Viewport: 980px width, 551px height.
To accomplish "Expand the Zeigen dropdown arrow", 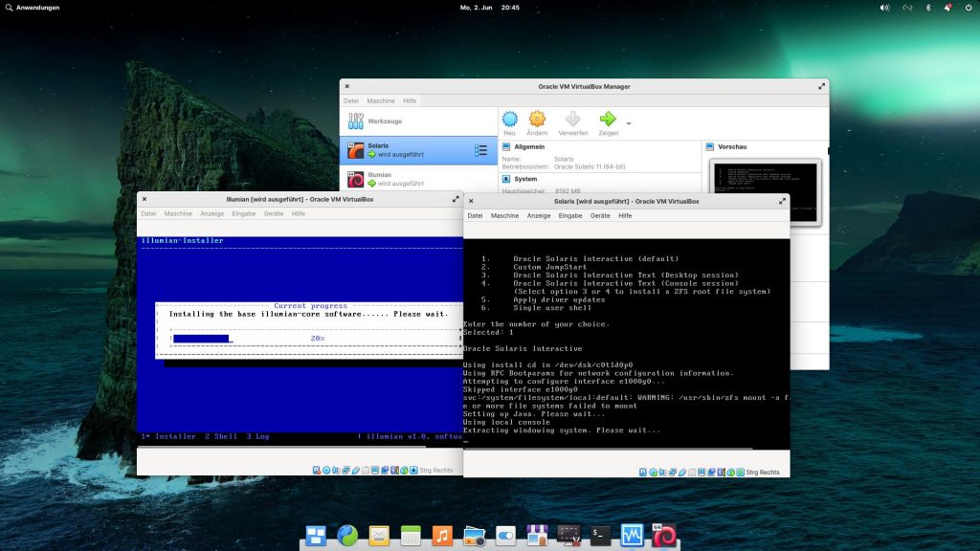I will click(x=629, y=123).
